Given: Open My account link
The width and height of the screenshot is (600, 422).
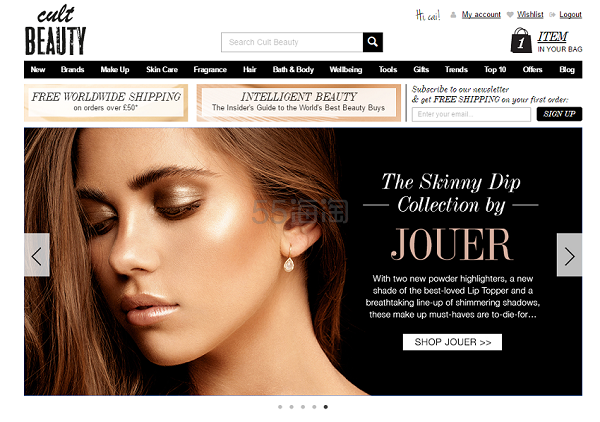Looking at the screenshot, I should 481,15.
